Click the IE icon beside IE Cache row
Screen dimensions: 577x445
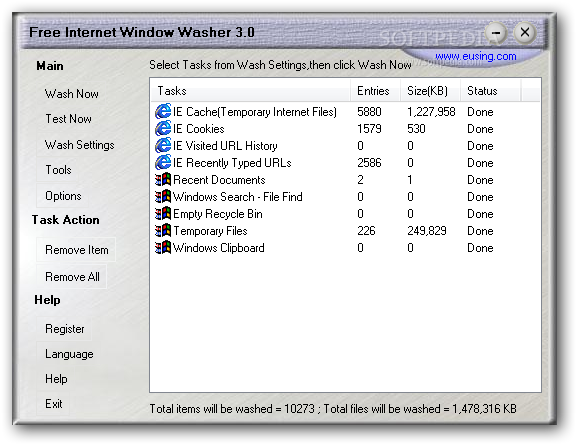[x=163, y=112]
